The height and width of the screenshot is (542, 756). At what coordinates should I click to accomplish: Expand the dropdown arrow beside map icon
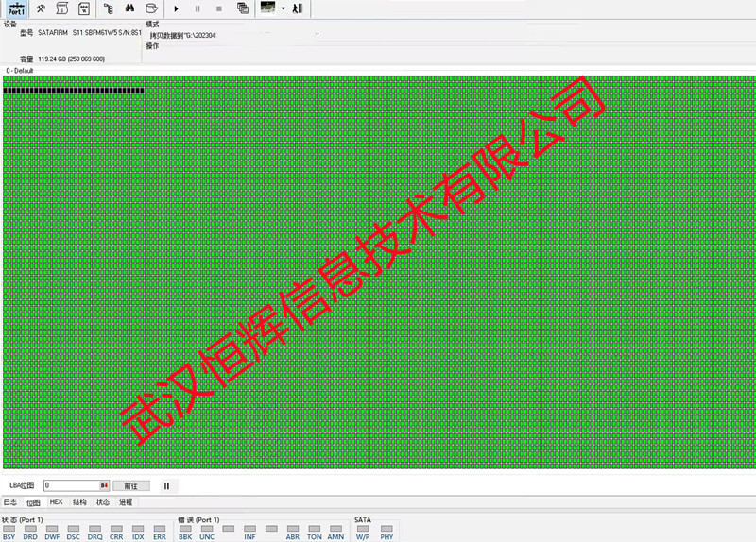pos(283,8)
